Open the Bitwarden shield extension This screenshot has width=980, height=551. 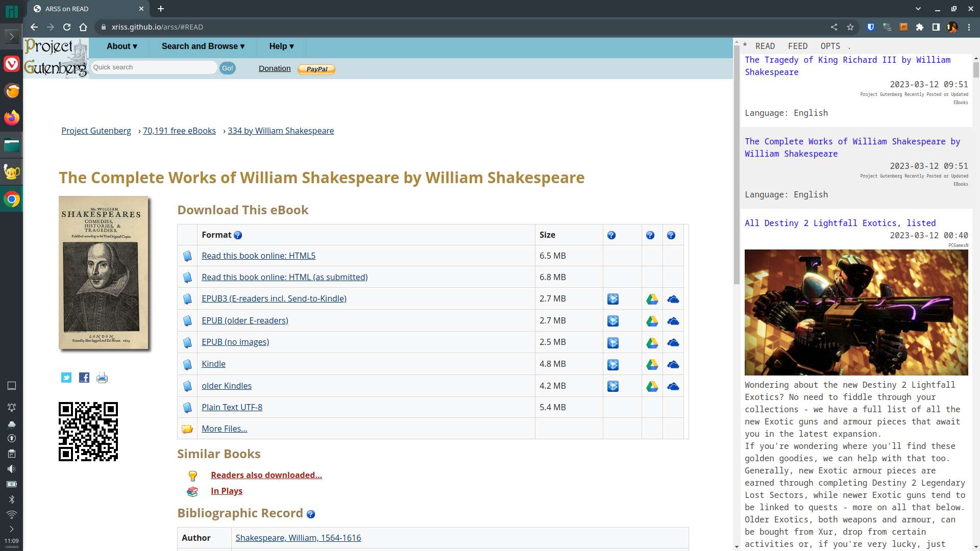(871, 27)
